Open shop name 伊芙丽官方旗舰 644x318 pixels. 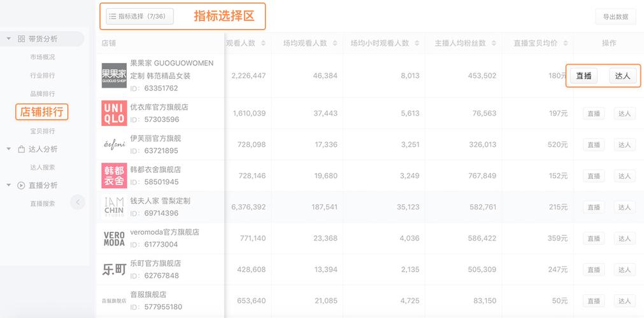(x=155, y=138)
